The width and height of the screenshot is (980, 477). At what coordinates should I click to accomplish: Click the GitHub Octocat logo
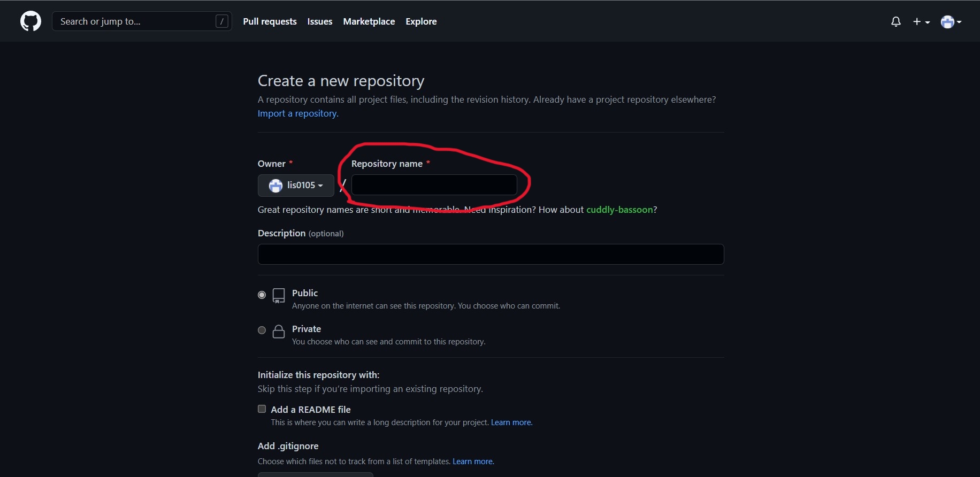pyautogui.click(x=30, y=21)
